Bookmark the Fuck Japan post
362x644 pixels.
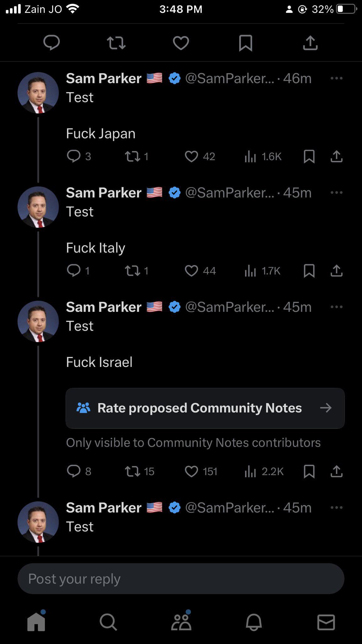coord(309,156)
